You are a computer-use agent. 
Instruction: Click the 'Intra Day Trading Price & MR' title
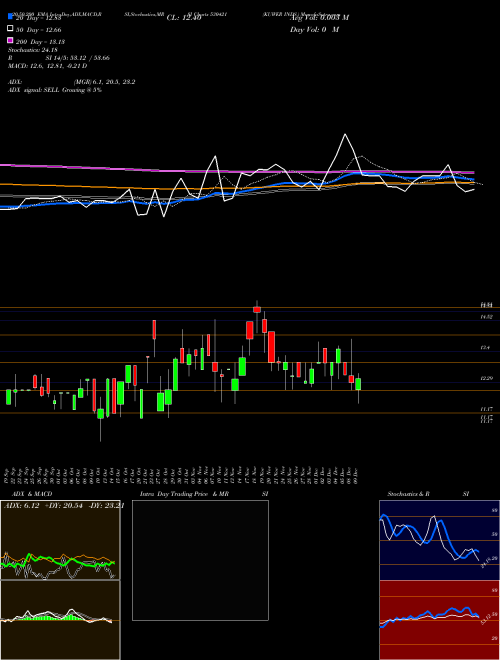click(x=184, y=494)
